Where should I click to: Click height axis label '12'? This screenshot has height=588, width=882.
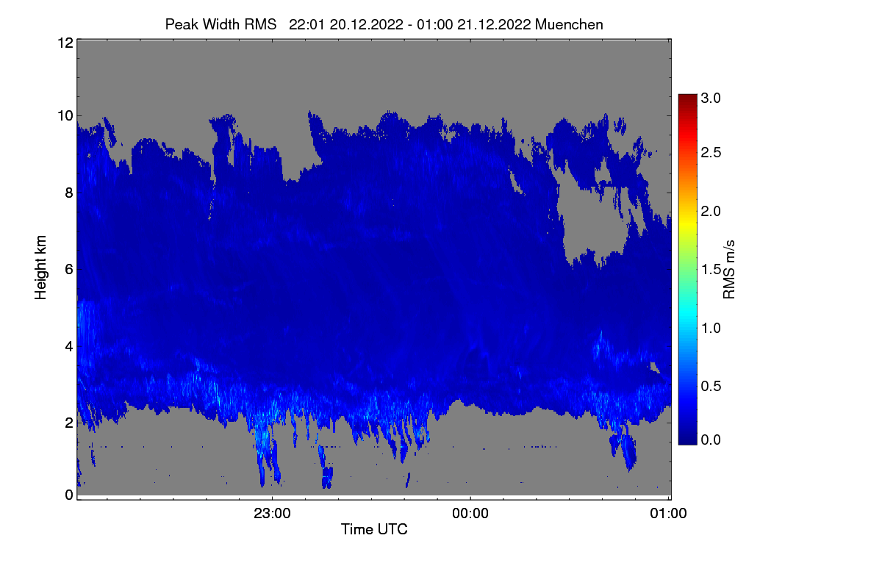click(65, 43)
